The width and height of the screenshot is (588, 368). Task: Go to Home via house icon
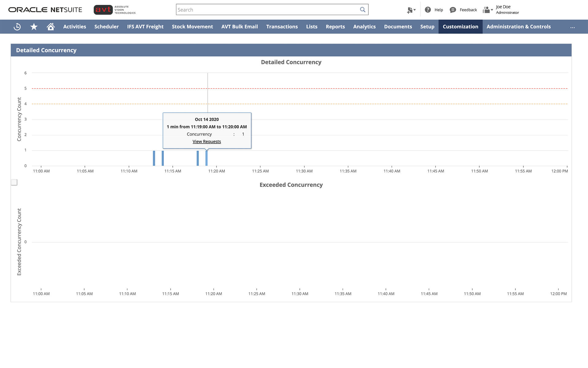tap(51, 27)
